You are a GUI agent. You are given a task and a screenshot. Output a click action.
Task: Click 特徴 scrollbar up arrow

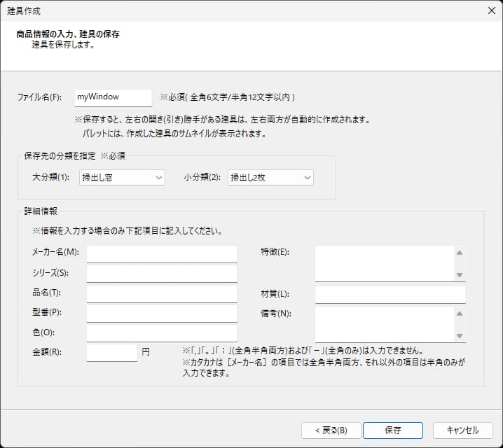[460, 253]
